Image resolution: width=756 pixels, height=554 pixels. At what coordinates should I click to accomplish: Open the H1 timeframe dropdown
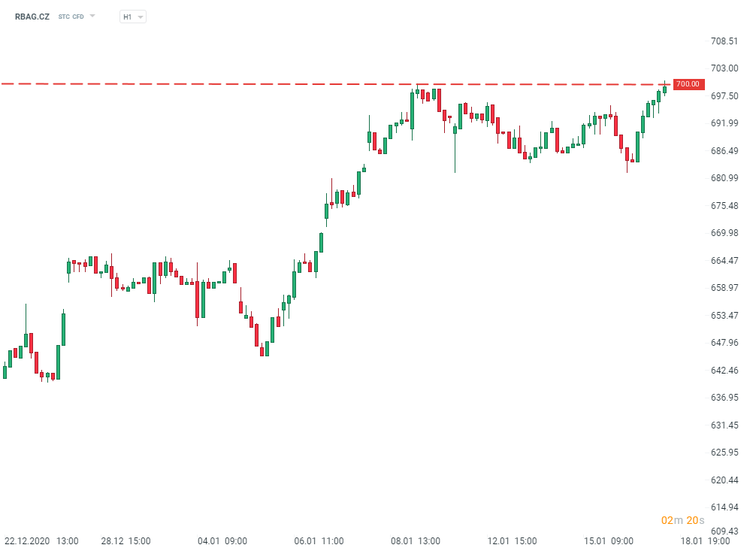[x=133, y=17]
